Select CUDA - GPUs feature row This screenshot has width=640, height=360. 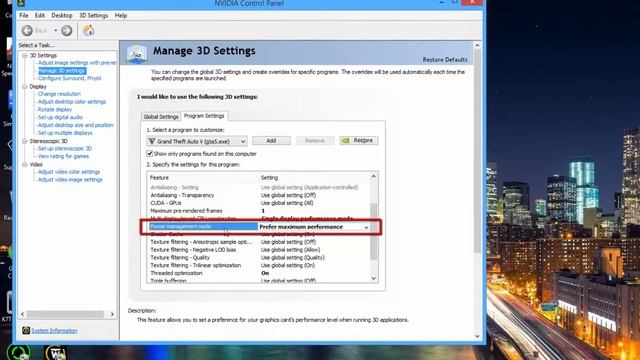pyautogui.click(x=259, y=203)
